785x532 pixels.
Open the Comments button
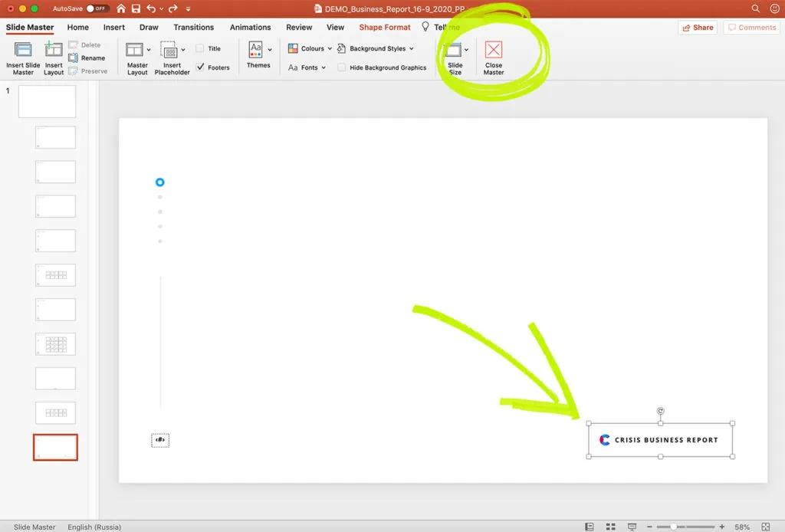pos(751,28)
